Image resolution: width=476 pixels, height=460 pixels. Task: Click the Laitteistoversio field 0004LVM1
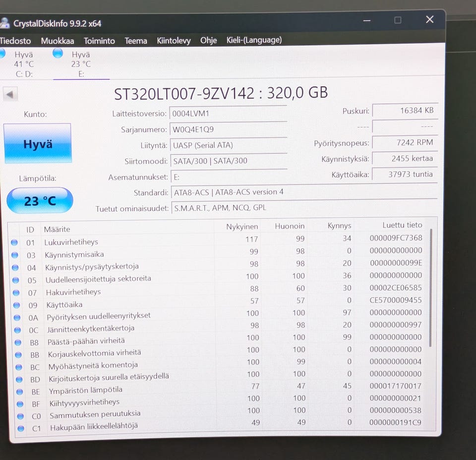[228, 114]
